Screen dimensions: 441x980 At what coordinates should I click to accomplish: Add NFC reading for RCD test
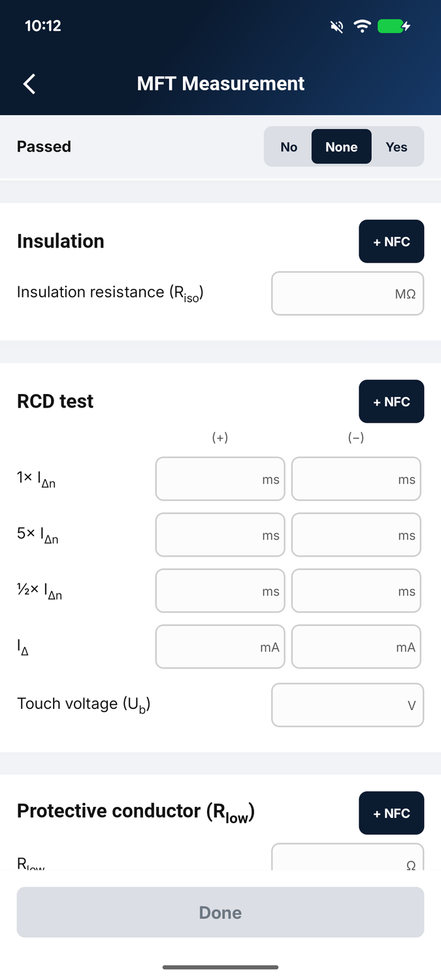[x=391, y=402]
